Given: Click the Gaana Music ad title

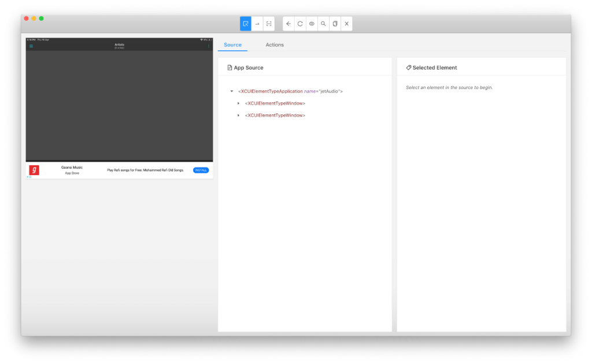Looking at the screenshot, I should pos(72,168).
